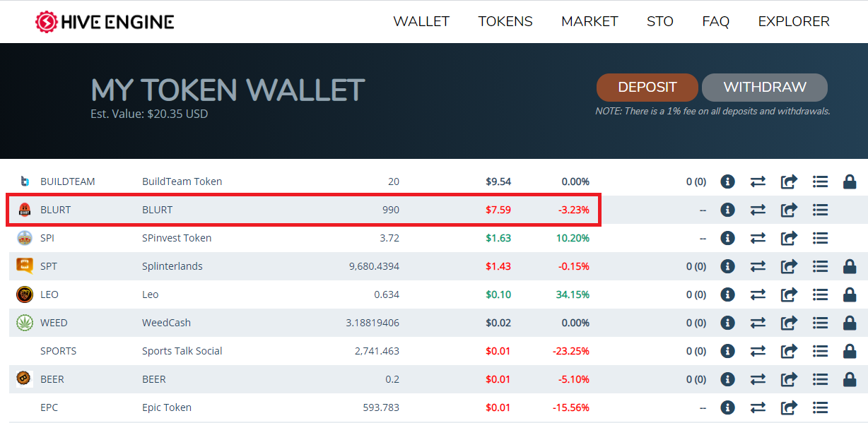
Task: Click send/share icon in EPC row
Action: click(x=789, y=407)
